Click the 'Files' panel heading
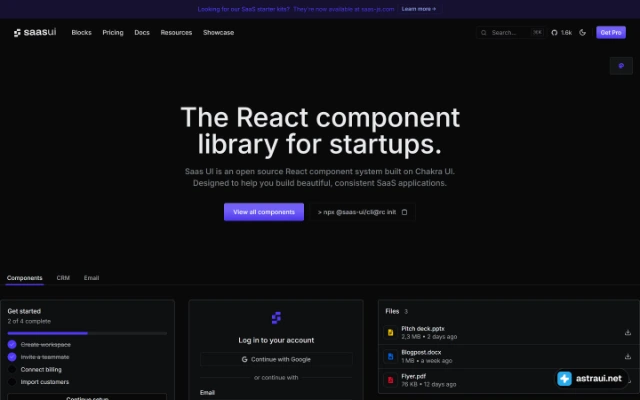The width and height of the screenshot is (640, 400). pos(392,311)
